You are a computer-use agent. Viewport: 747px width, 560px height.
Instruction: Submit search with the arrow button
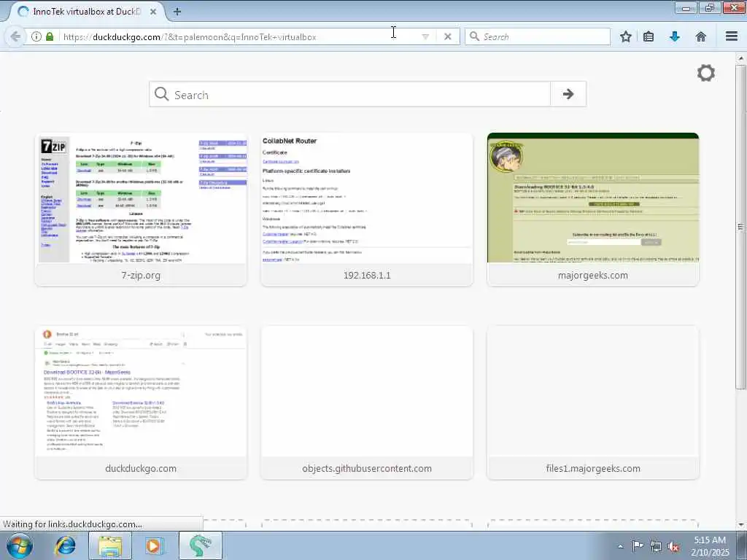tap(568, 94)
